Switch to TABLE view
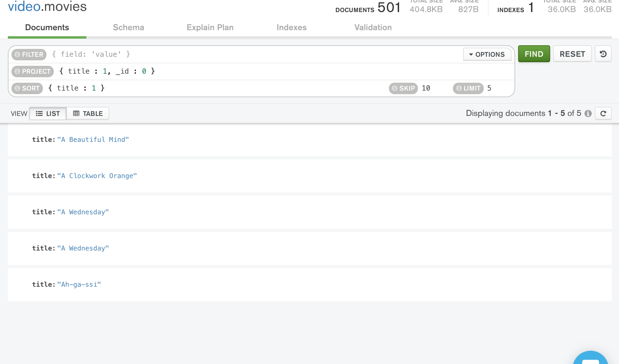The height and width of the screenshot is (364, 619). pos(88,113)
